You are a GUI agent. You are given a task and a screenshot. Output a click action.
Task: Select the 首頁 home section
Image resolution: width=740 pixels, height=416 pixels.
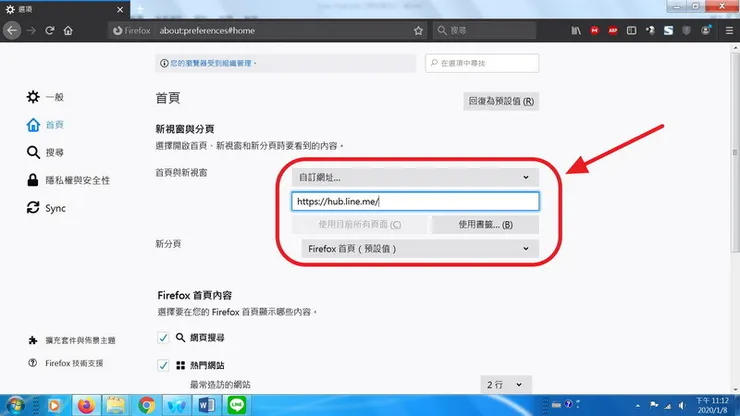click(x=45, y=125)
